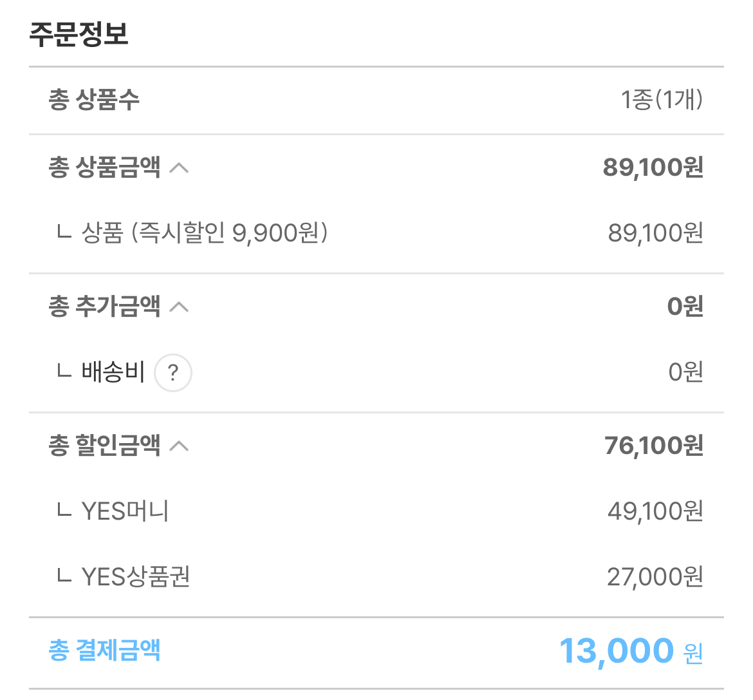Select the YES상품권 discount row
753x700 pixels.
click(x=376, y=577)
